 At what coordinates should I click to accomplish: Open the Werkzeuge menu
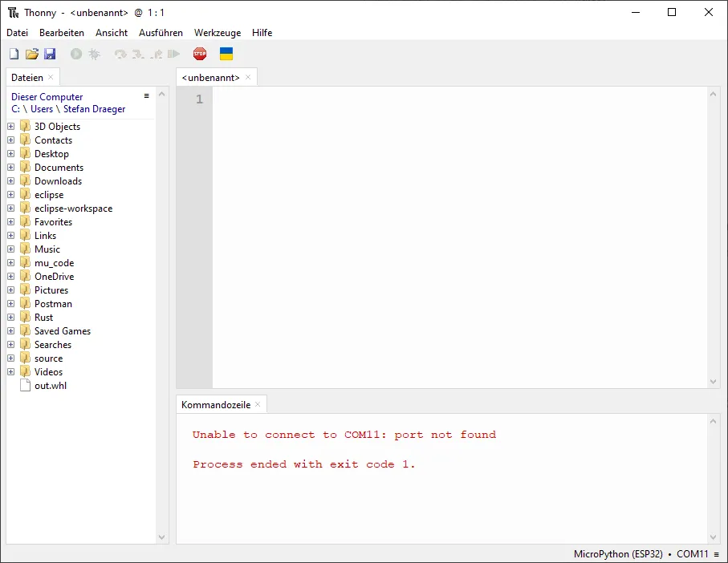pos(218,33)
